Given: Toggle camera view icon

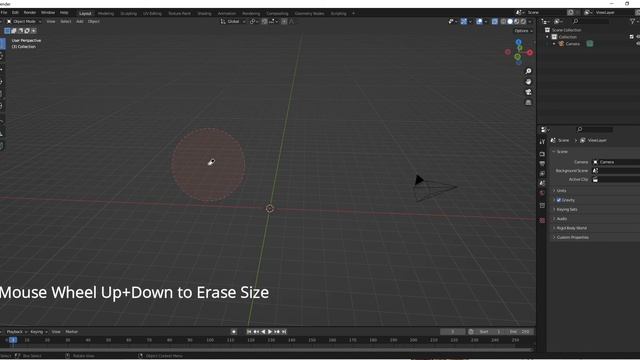Looking at the screenshot, I should coord(528,92).
